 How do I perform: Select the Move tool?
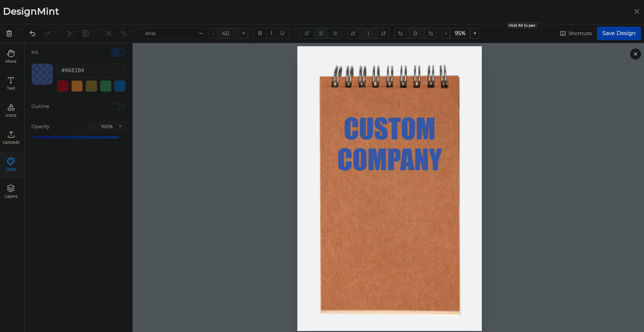[x=11, y=57]
